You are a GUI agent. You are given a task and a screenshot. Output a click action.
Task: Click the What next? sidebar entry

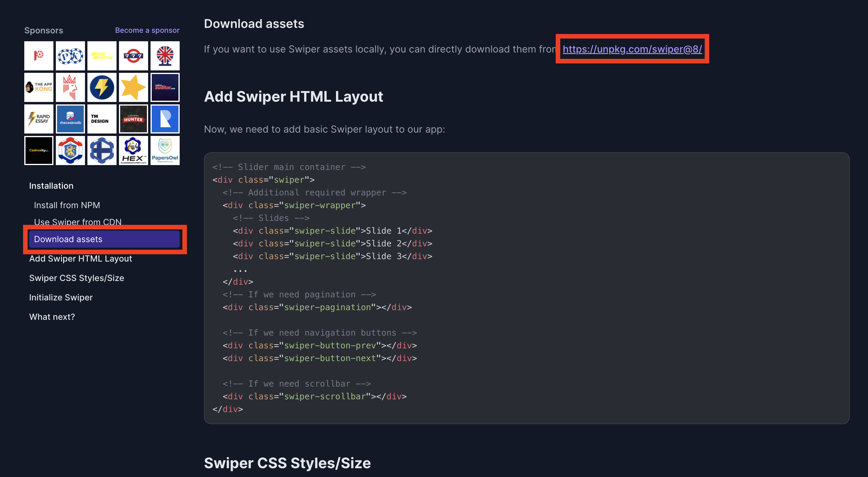(52, 317)
